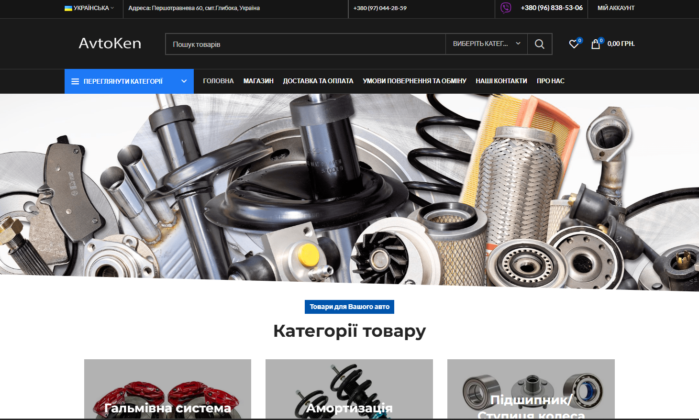Navigate to 'Наші контакти'
Image resolution: width=699 pixels, height=420 pixels.
click(501, 81)
